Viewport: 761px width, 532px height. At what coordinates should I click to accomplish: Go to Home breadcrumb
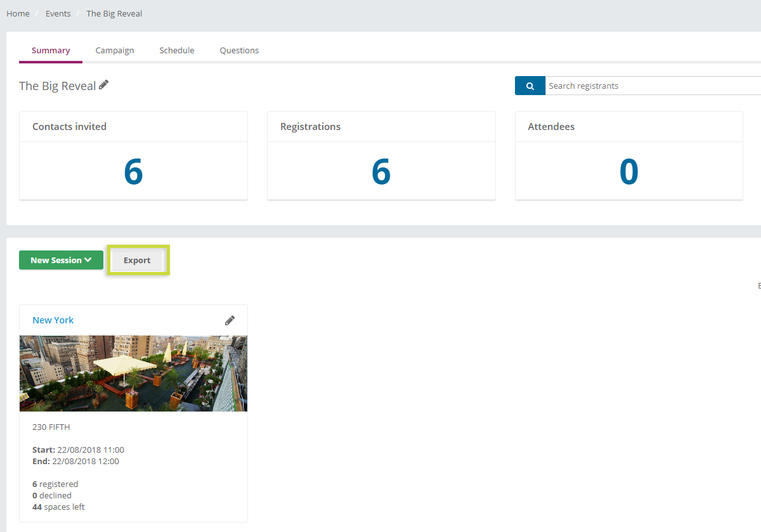[x=18, y=13]
